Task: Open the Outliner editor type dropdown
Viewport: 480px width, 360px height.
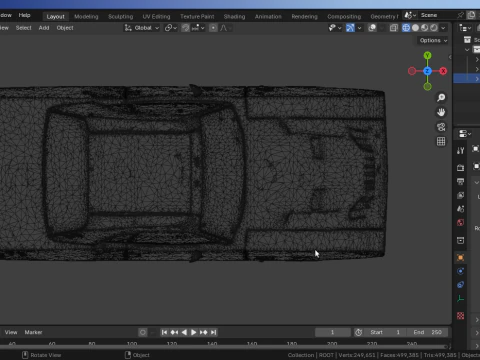Action: pos(465,28)
